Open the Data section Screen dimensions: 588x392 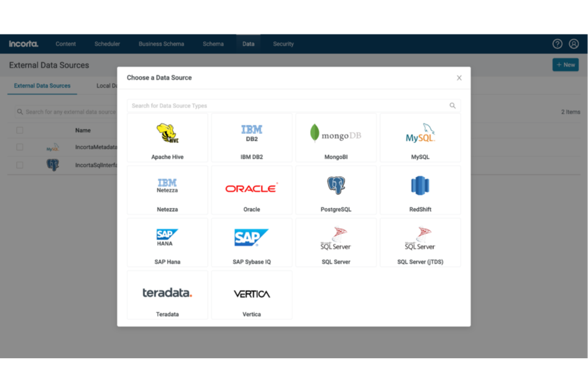pos(248,44)
